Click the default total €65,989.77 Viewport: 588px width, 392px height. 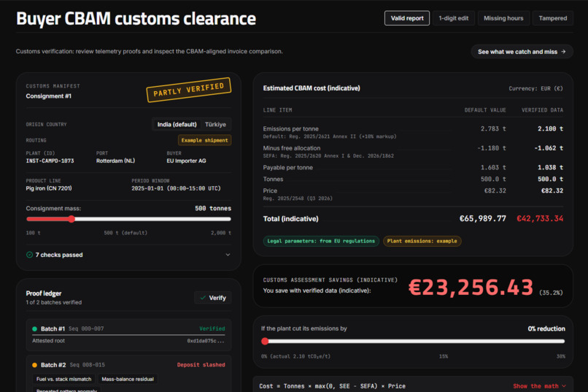(483, 219)
